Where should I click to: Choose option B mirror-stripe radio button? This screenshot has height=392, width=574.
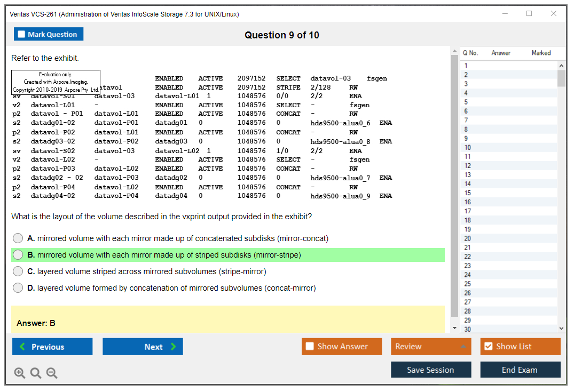[x=18, y=255]
